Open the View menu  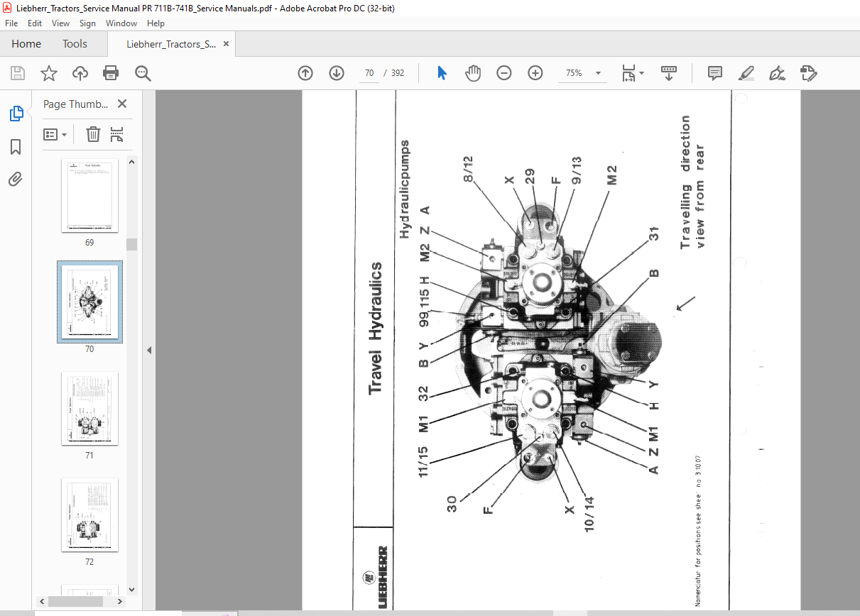coord(60,23)
